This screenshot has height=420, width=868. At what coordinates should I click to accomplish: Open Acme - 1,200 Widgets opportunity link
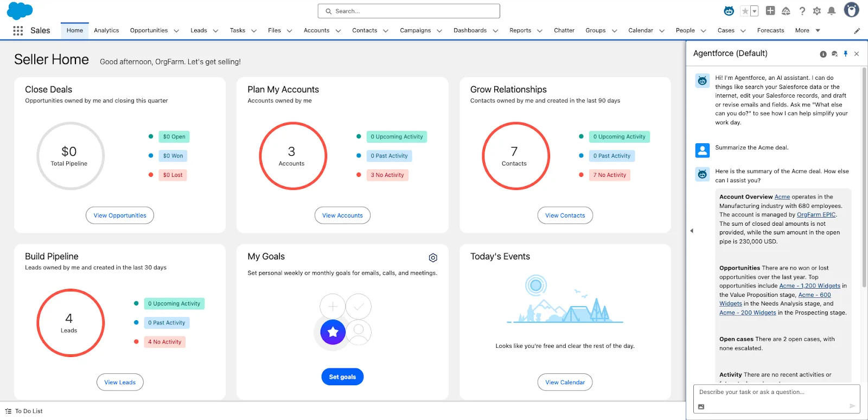point(809,286)
